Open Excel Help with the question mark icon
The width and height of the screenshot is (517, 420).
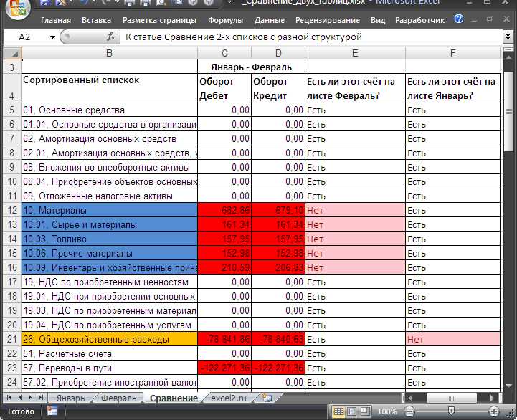click(x=459, y=19)
